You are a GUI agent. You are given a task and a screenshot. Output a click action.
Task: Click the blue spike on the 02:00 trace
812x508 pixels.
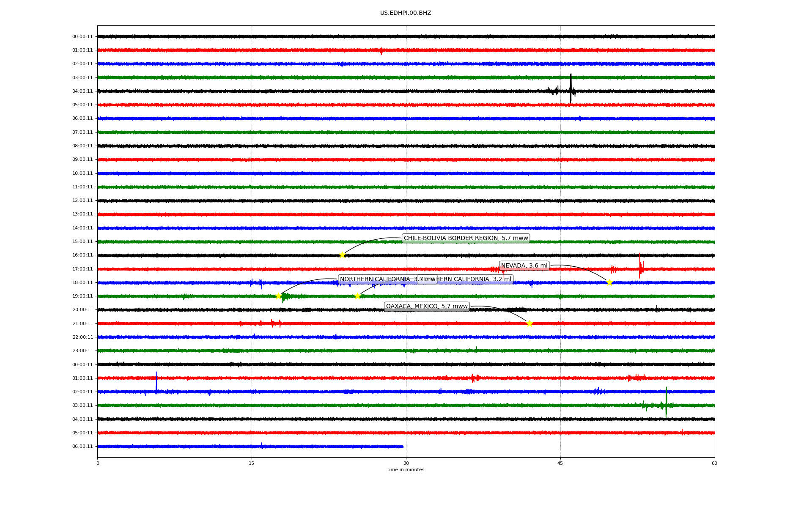click(156, 382)
